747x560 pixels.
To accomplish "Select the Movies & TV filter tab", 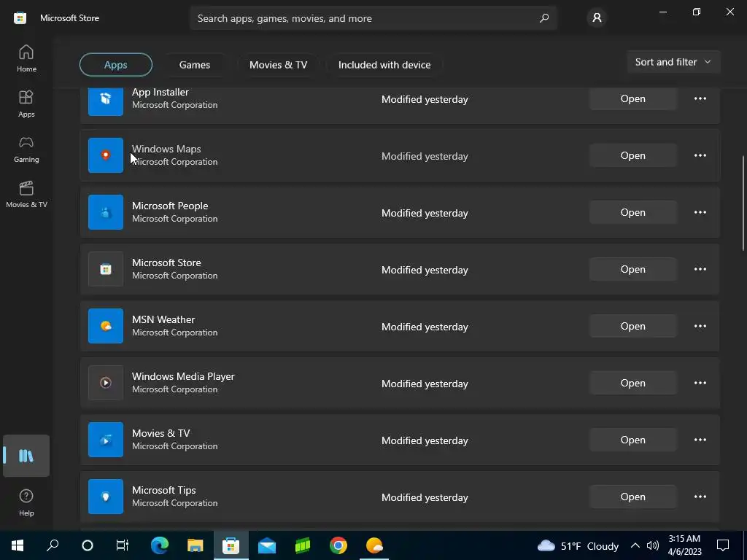I will [x=278, y=65].
